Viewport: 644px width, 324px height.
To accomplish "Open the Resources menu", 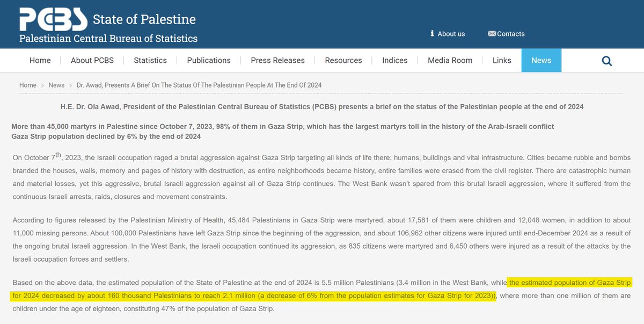I will (343, 60).
